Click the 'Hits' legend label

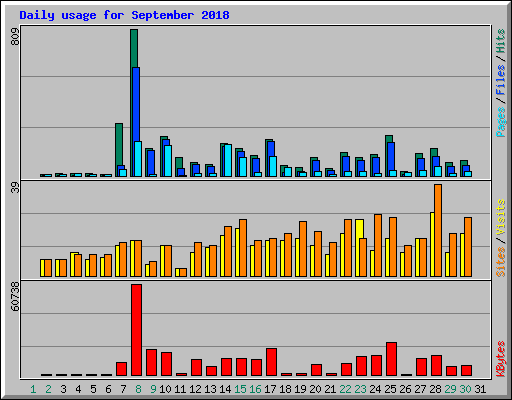[x=500, y=41]
